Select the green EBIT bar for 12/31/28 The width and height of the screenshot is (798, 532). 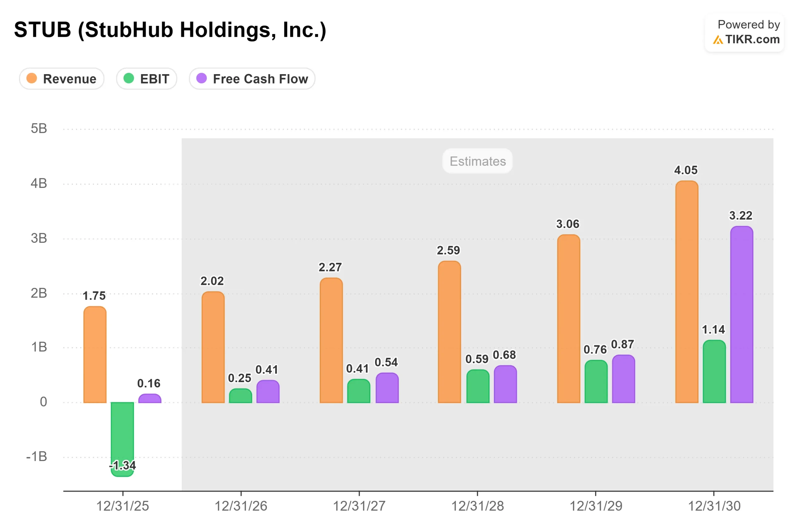click(x=478, y=386)
